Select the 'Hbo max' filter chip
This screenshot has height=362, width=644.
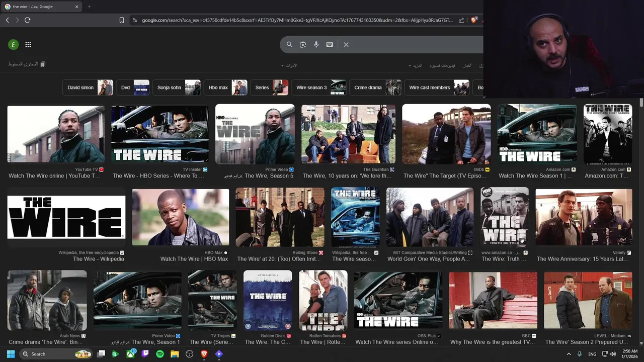coord(225,87)
